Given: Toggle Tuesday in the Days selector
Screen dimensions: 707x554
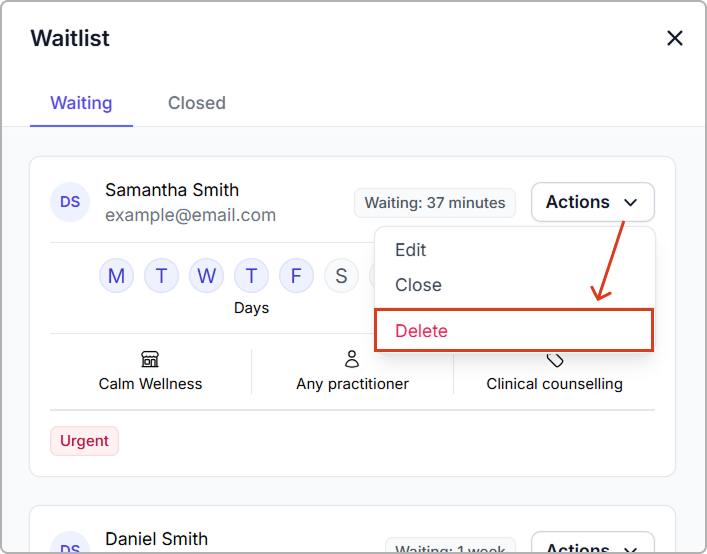Looking at the screenshot, I should 161,275.
